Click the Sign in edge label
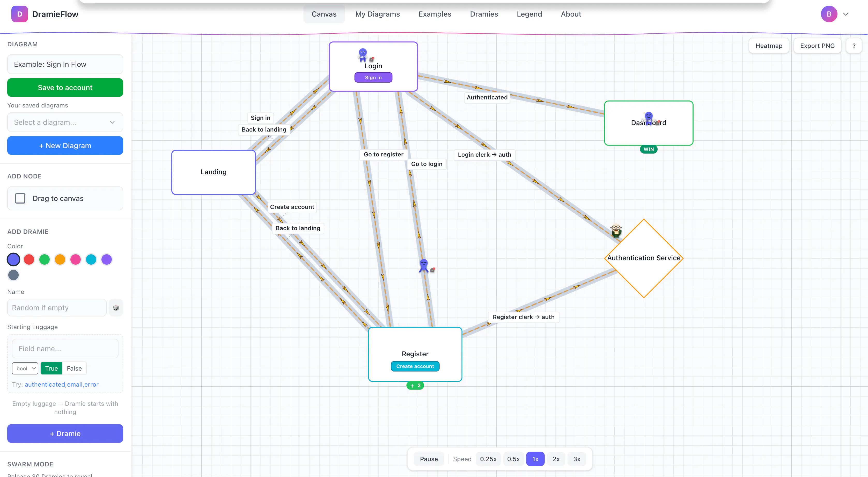 tap(260, 118)
